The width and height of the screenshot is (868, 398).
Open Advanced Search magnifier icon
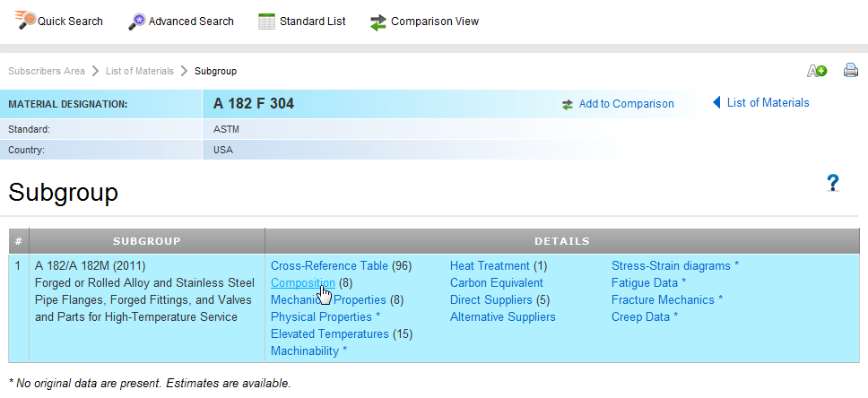coord(136,22)
